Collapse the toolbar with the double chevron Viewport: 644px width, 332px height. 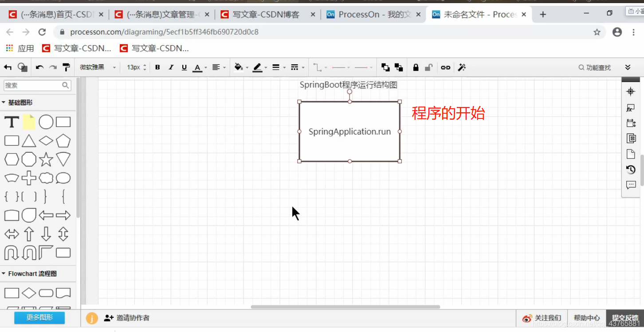tap(627, 67)
